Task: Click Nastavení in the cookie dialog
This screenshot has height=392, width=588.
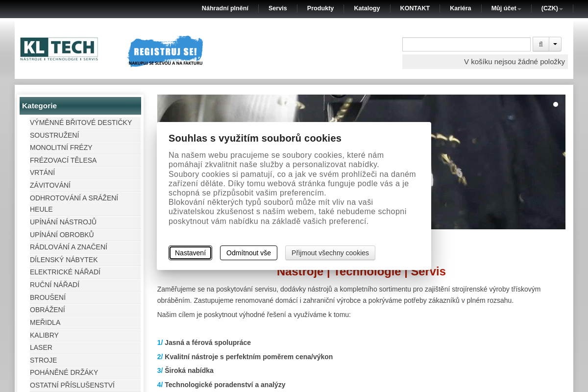Action: (190, 253)
